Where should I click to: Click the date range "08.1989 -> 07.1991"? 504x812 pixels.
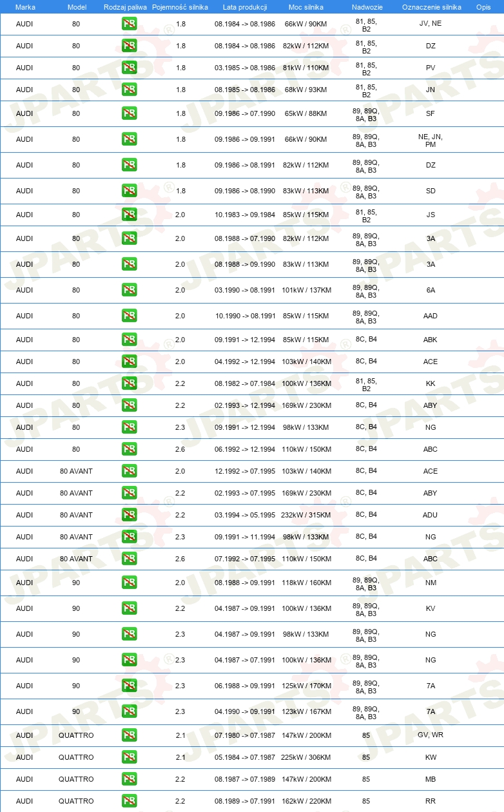245,801
